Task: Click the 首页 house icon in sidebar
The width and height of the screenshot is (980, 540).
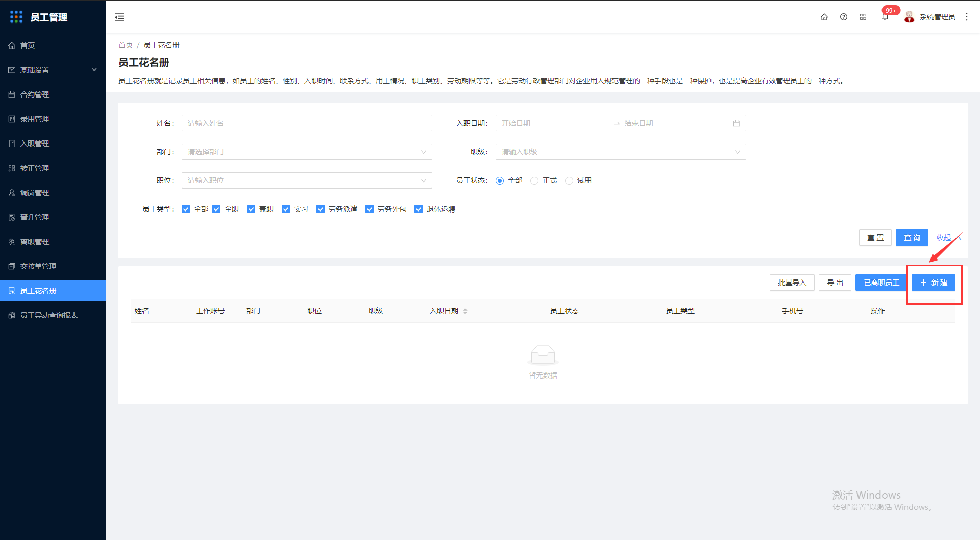Action: 12,45
